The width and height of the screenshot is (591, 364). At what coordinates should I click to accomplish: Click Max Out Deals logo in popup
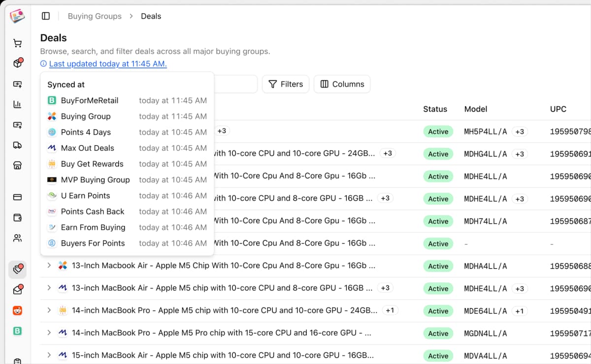click(52, 148)
